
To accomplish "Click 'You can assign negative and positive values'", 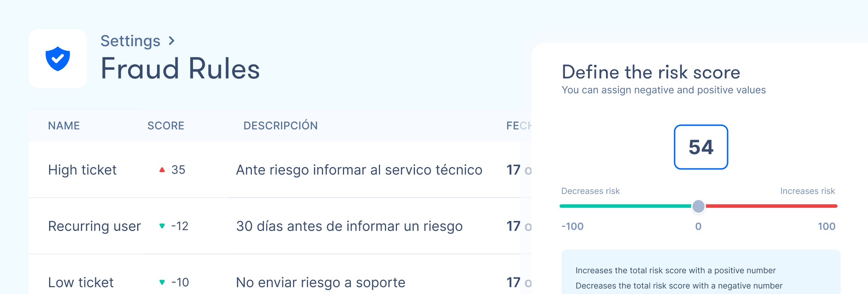I will coord(664,90).
